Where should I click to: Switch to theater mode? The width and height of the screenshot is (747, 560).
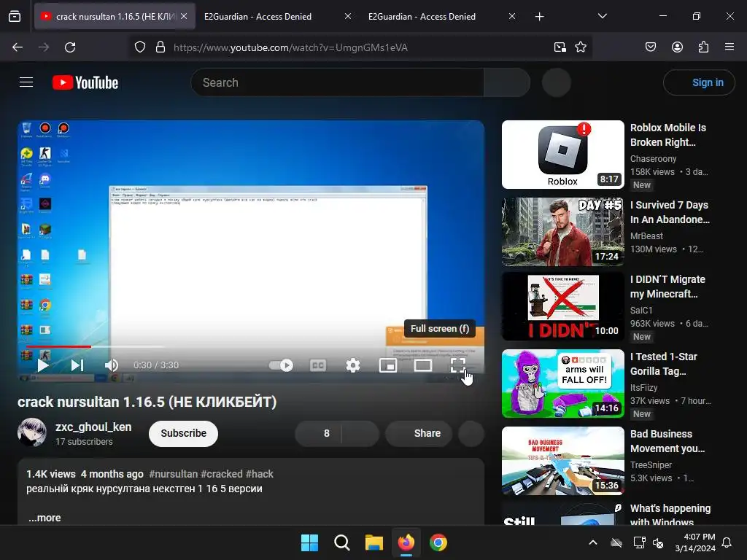coord(423,365)
